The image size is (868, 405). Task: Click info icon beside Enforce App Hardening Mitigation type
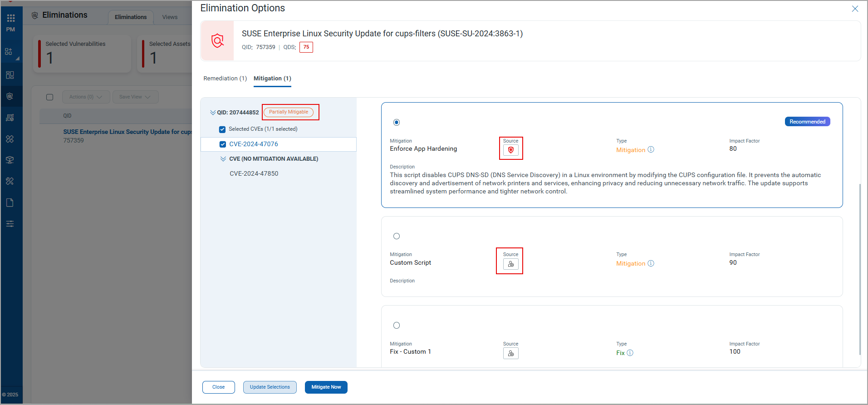click(651, 150)
